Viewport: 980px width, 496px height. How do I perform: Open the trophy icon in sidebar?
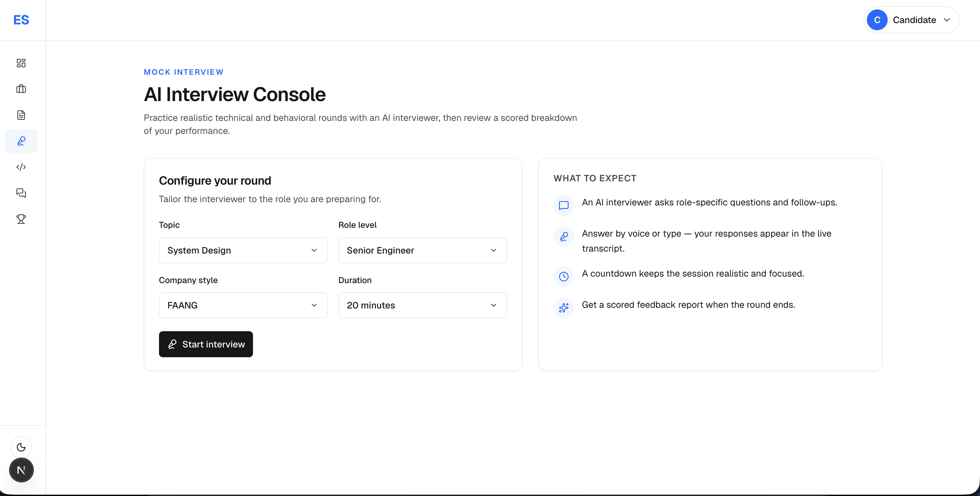tap(21, 219)
